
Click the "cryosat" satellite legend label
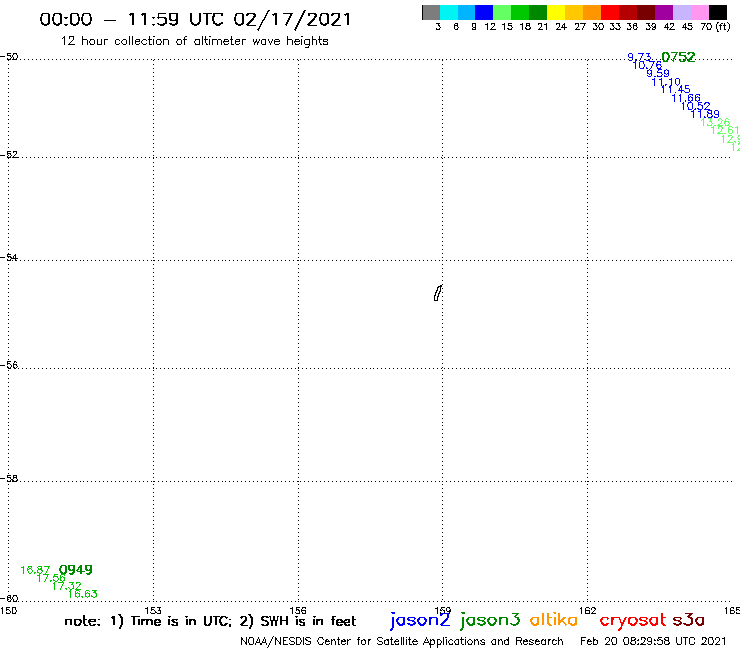point(633,621)
